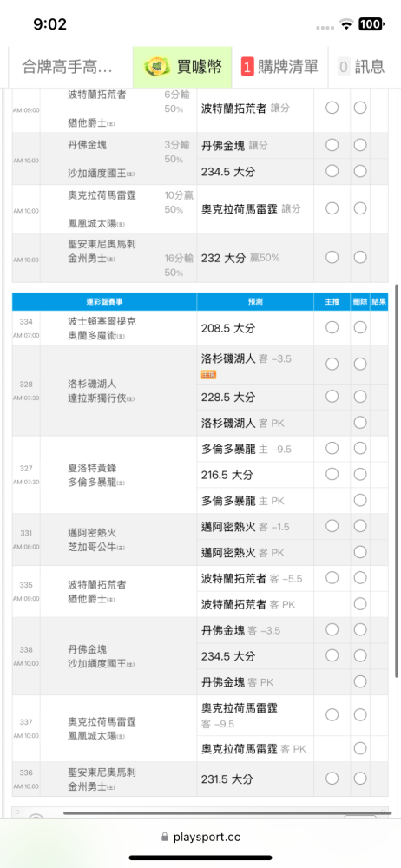Select 刪除 for 231.5 大分
The image size is (401, 868).
coord(360,779)
